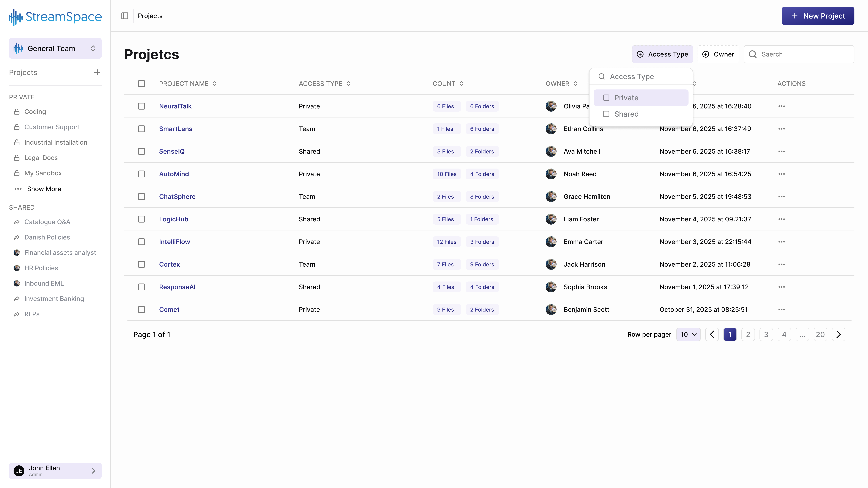Click Olivia's owner avatar

pyautogui.click(x=551, y=106)
